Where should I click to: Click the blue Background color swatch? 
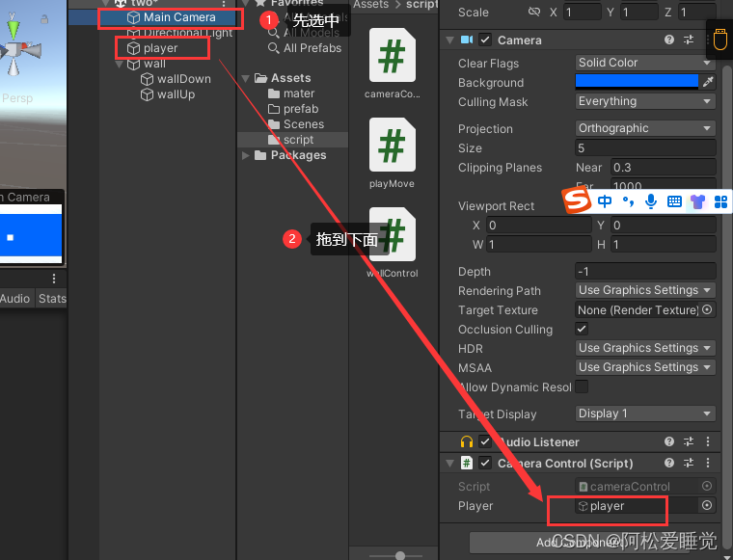point(637,82)
